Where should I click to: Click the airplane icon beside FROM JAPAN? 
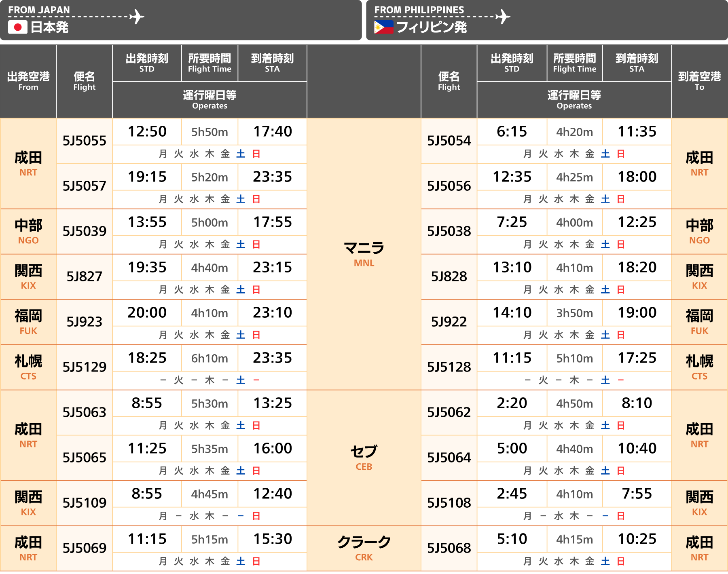click(x=137, y=17)
